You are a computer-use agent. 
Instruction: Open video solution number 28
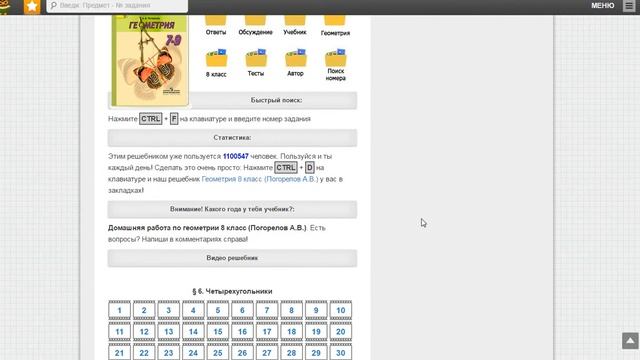pyautogui.click(x=291, y=352)
